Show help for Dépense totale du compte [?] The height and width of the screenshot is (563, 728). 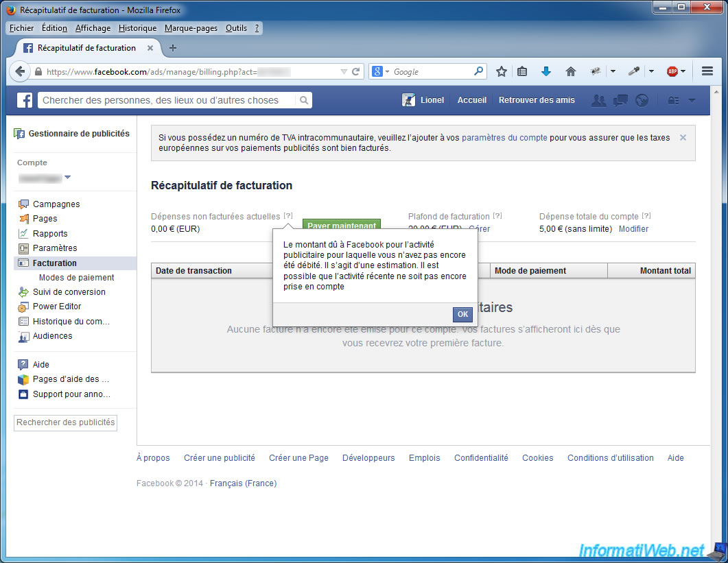646,216
